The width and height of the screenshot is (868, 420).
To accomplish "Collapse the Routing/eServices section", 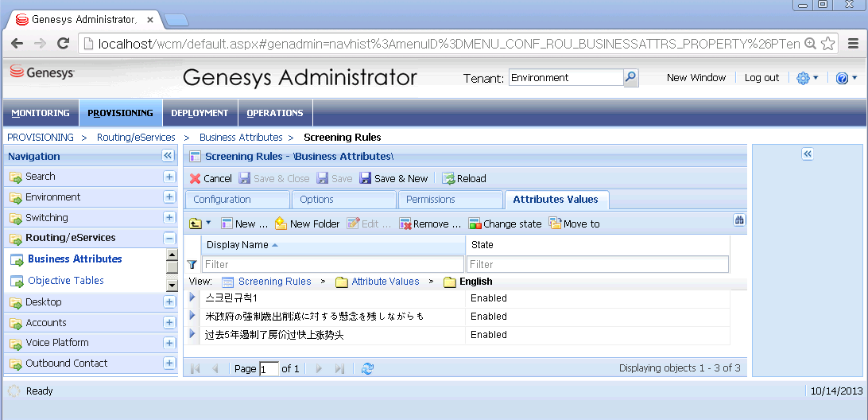I will [x=169, y=238].
